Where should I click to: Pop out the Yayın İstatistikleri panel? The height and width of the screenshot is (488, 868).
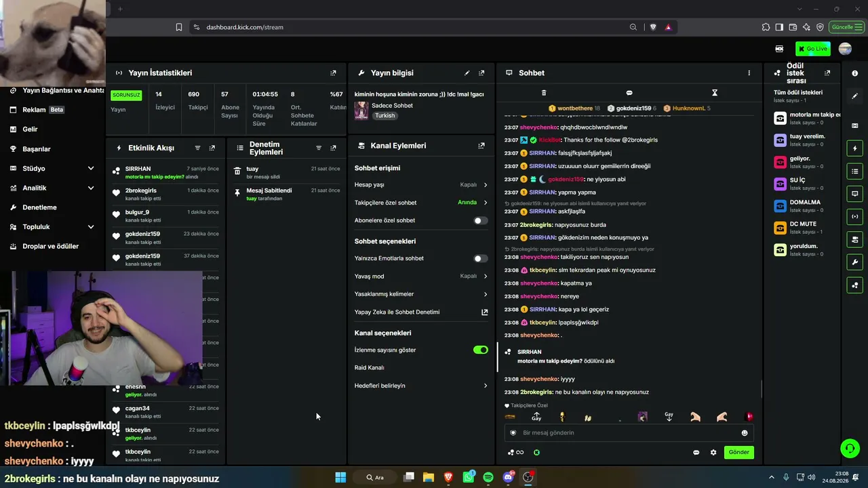[x=333, y=73]
